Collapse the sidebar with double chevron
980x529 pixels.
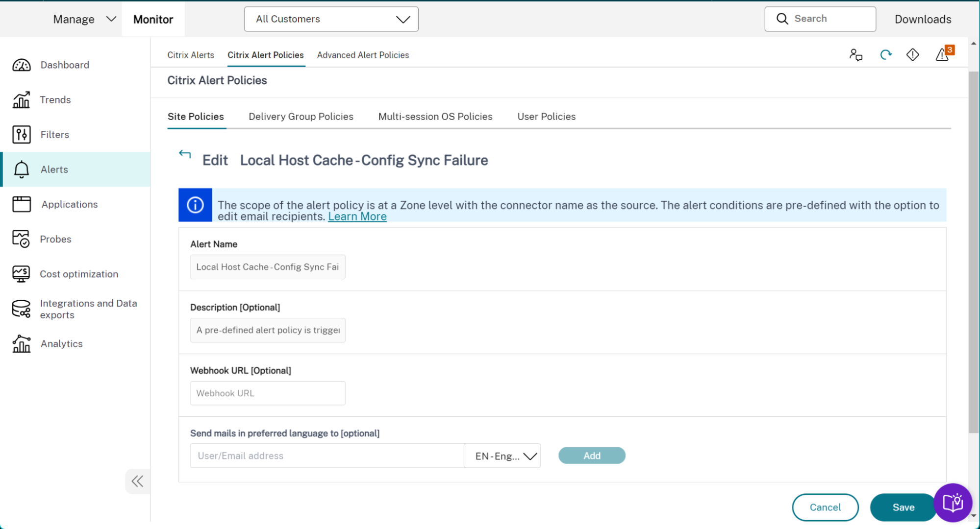[137, 481]
